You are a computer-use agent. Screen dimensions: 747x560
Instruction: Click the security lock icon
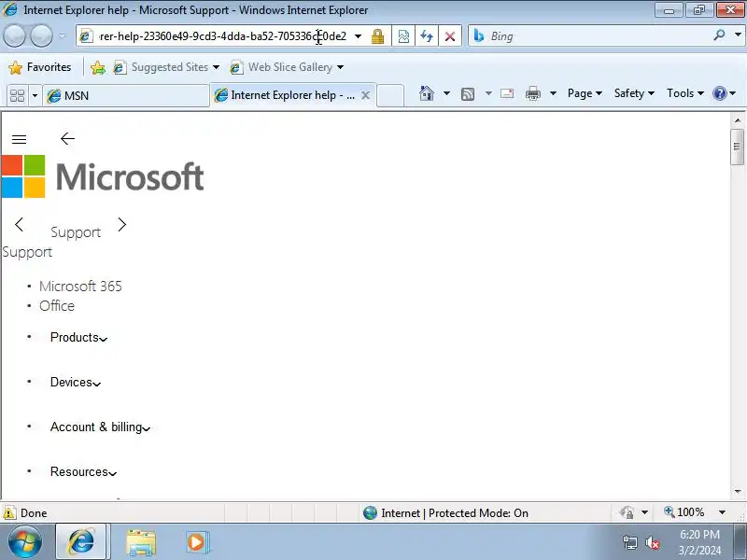pyautogui.click(x=377, y=36)
